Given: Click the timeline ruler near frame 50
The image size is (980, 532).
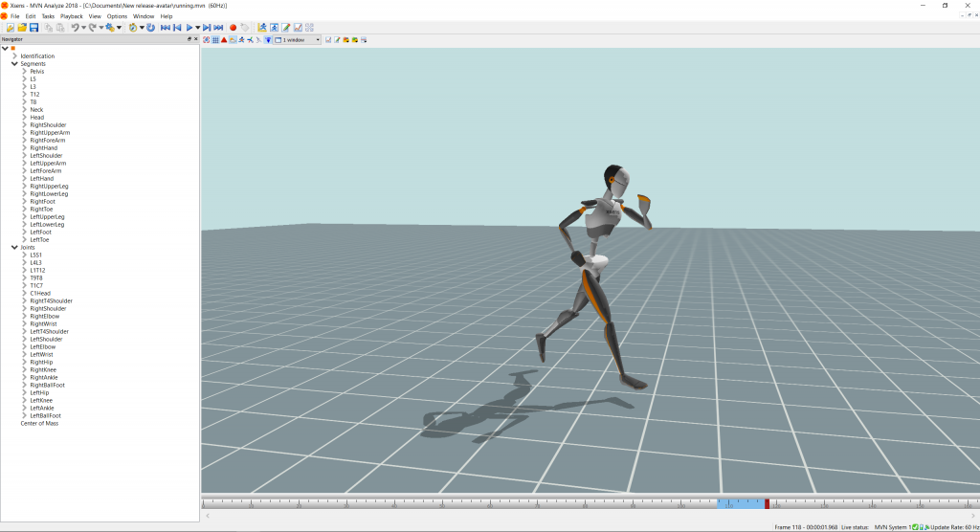Looking at the screenshot, I should 442,504.
